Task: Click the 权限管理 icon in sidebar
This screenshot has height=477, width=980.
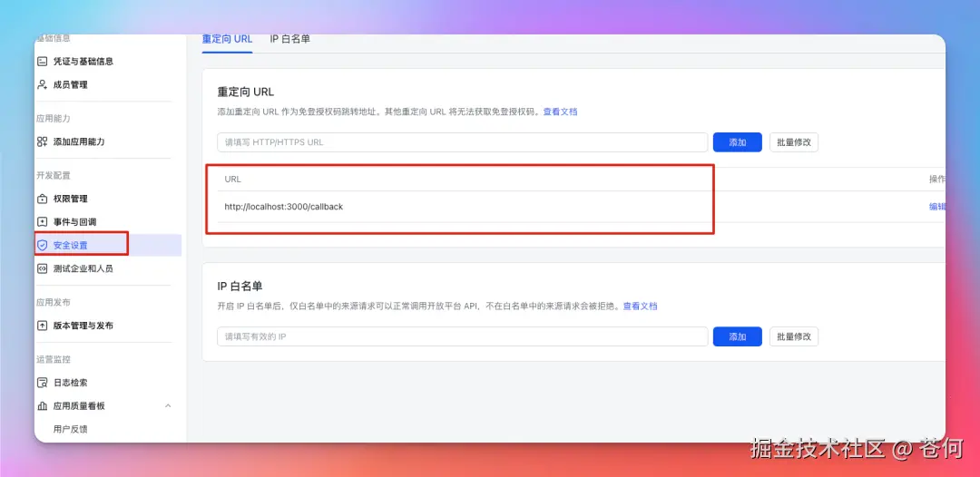Action: [x=43, y=200]
